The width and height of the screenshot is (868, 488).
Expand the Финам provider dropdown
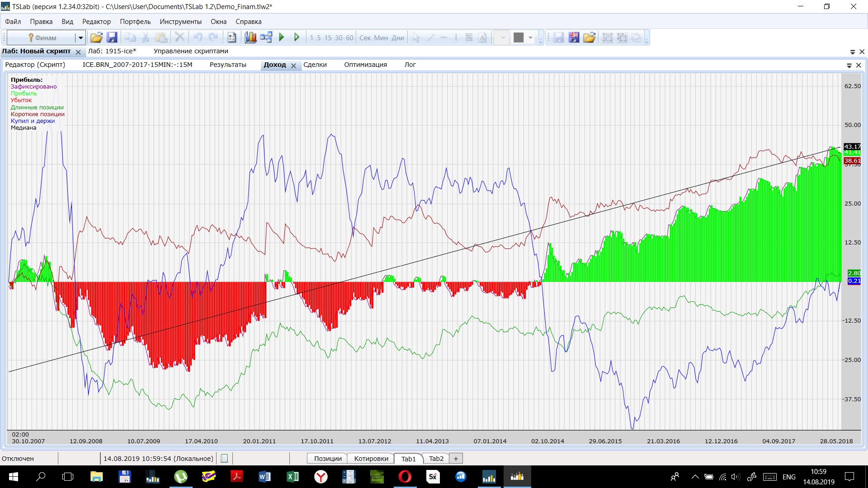click(80, 38)
